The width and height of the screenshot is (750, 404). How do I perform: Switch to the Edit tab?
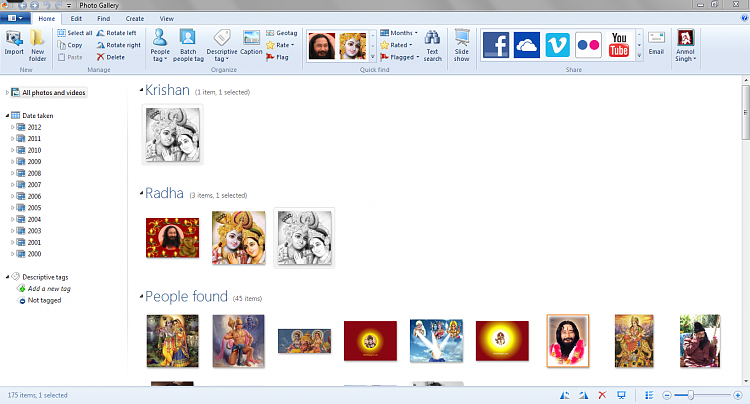pyautogui.click(x=76, y=19)
